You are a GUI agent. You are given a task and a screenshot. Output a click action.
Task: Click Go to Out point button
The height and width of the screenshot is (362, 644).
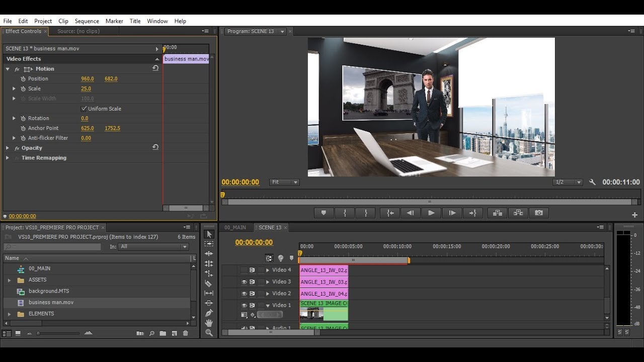pos(473,213)
